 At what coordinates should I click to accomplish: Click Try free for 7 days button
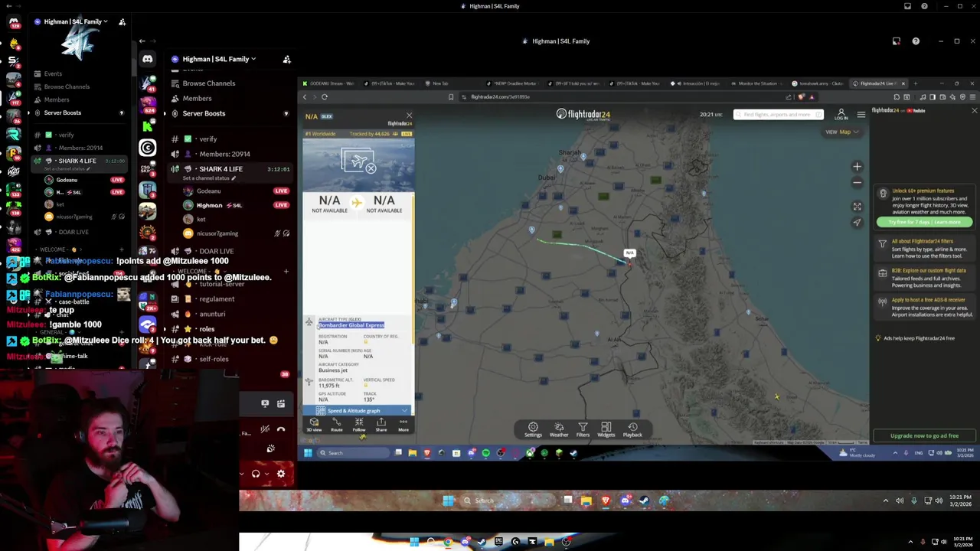(x=924, y=222)
